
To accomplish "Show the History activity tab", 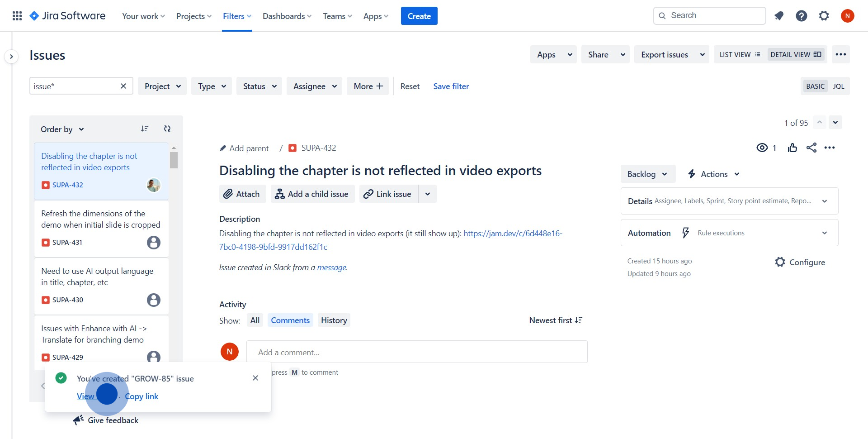I will tap(334, 320).
